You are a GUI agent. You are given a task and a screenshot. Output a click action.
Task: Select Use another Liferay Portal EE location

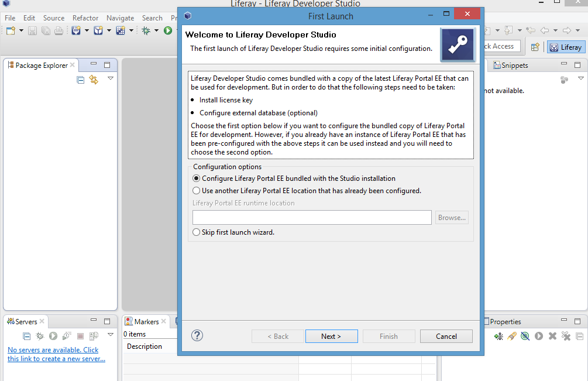click(307, 191)
